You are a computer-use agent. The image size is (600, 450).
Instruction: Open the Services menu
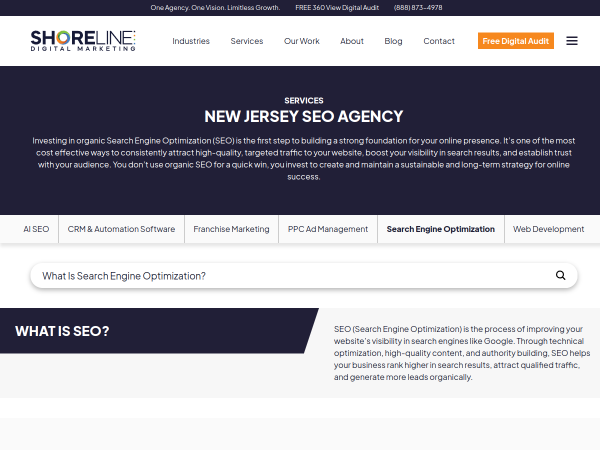pyautogui.click(x=247, y=41)
